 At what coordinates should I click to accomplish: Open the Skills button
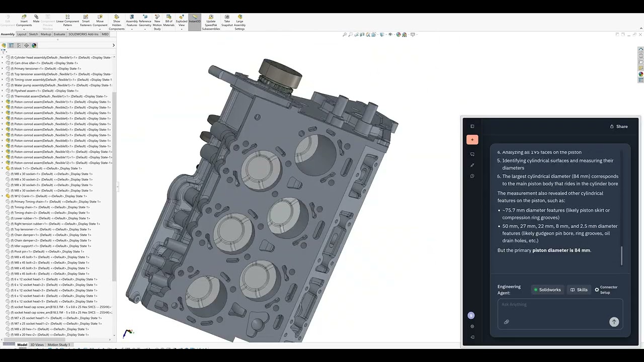[579, 290]
